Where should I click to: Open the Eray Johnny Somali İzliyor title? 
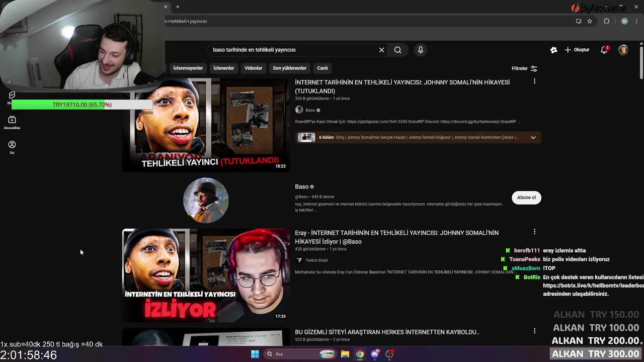[x=396, y=237]
